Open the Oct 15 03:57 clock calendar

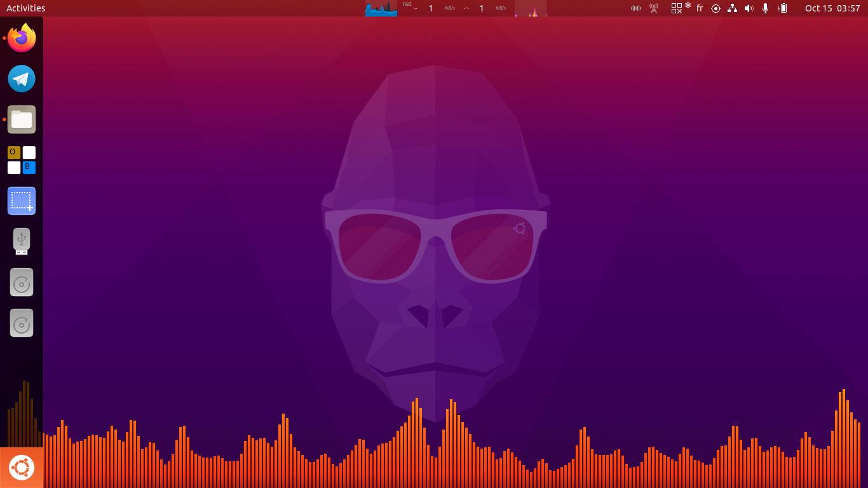[832, 8]
